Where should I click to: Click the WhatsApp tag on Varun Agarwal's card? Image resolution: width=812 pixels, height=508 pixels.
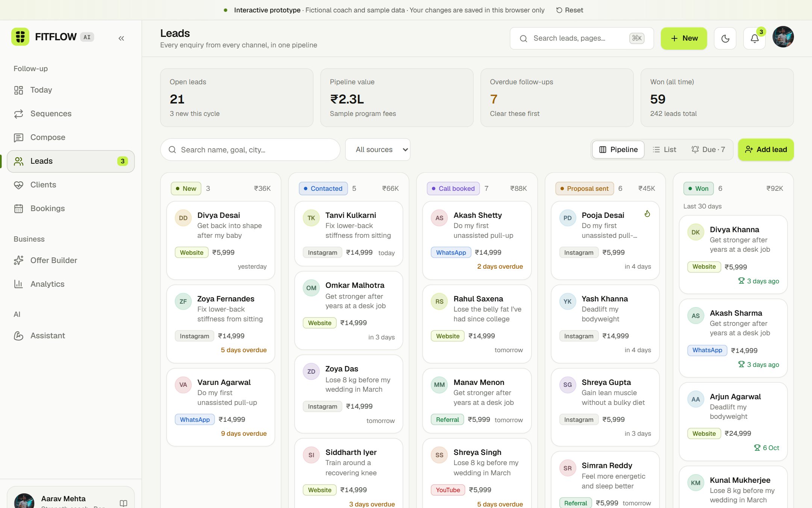click(195, 420)
